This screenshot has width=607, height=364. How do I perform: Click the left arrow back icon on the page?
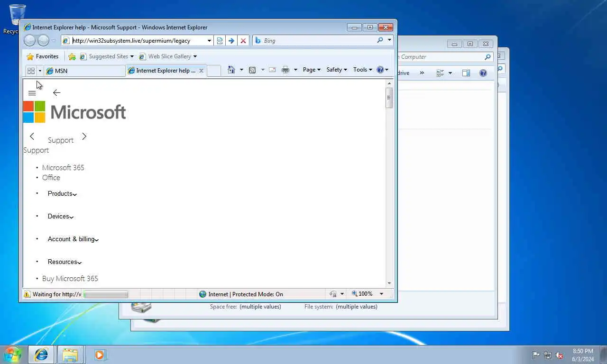pos(56,93)
